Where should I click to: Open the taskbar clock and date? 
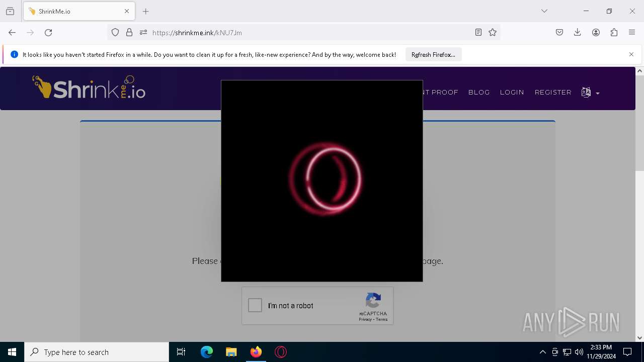point(601,352)
